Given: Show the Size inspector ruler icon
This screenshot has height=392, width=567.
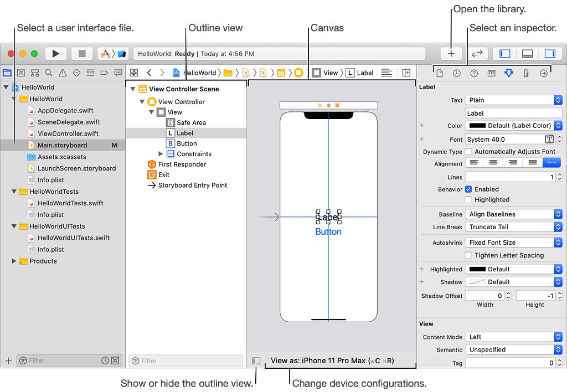Looking at the screenshot, I should pyautogui.click(x=526, y=74).
